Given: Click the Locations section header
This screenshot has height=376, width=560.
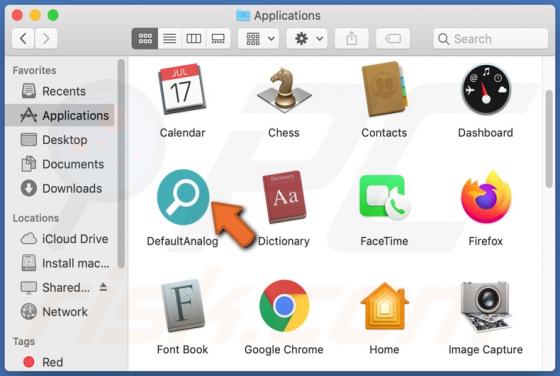Looking at the screenshot, I should point(36,218).
